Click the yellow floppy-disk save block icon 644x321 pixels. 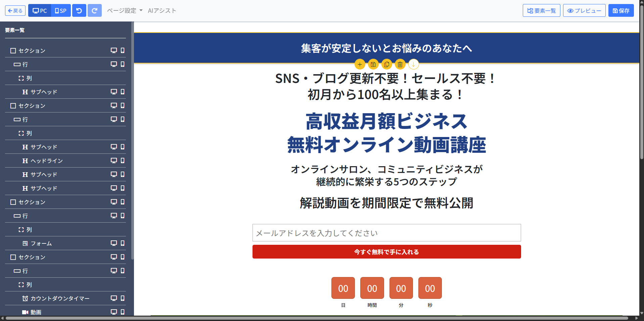(x=373, y=64)
